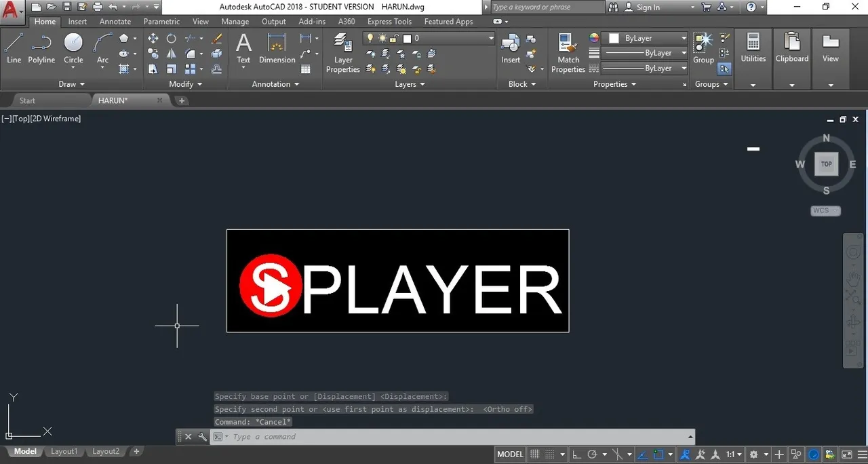This screenshot has height=464, width=868.
Task: Toggle Ortho mode in status bar
Action: tap(576, 455)
